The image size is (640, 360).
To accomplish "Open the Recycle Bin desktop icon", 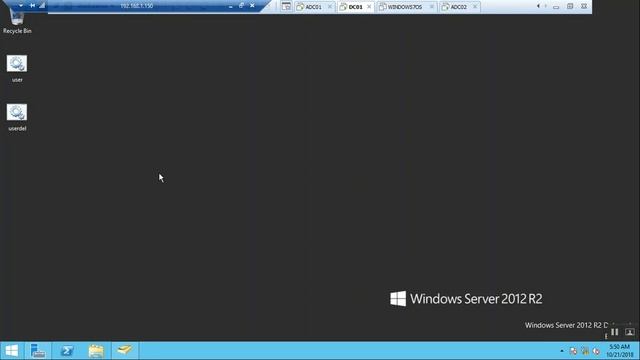I will click(x=17, y=21).
